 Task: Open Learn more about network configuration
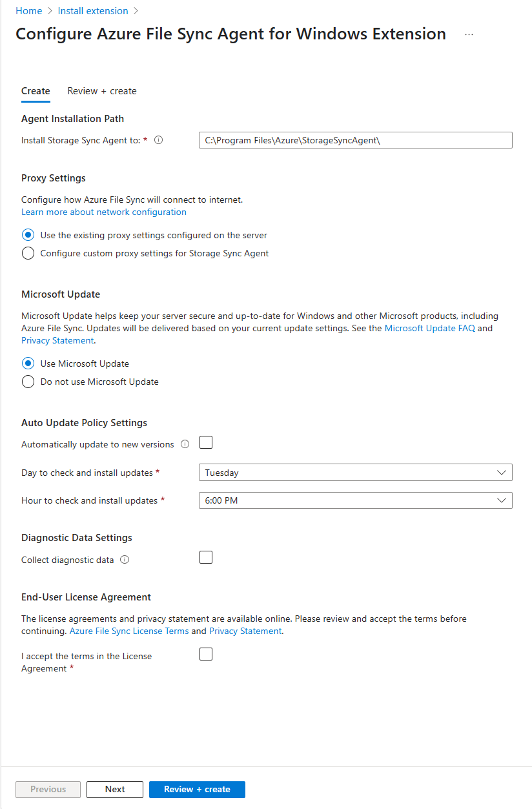tap(103, 212)
